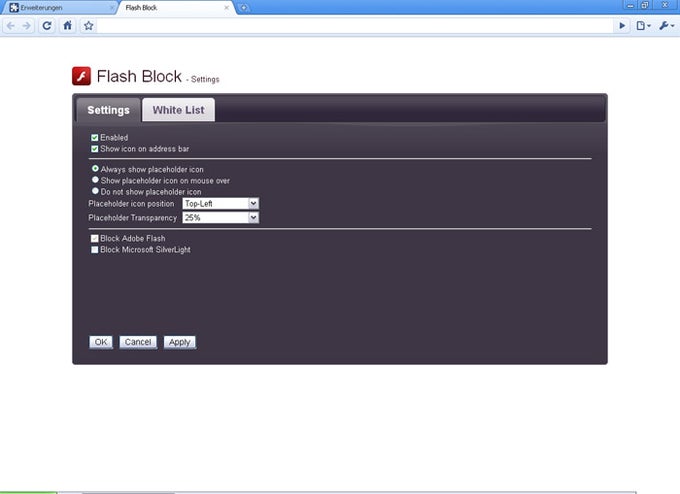Switch to the White List tab
The height and width of the screenshot is (494, 680).
pyautogui.click(x=178, y=110)
